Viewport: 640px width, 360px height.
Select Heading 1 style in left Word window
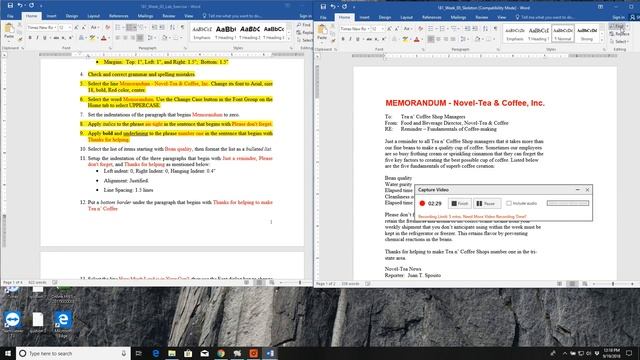pyautogui.click(x=226, y=33)
